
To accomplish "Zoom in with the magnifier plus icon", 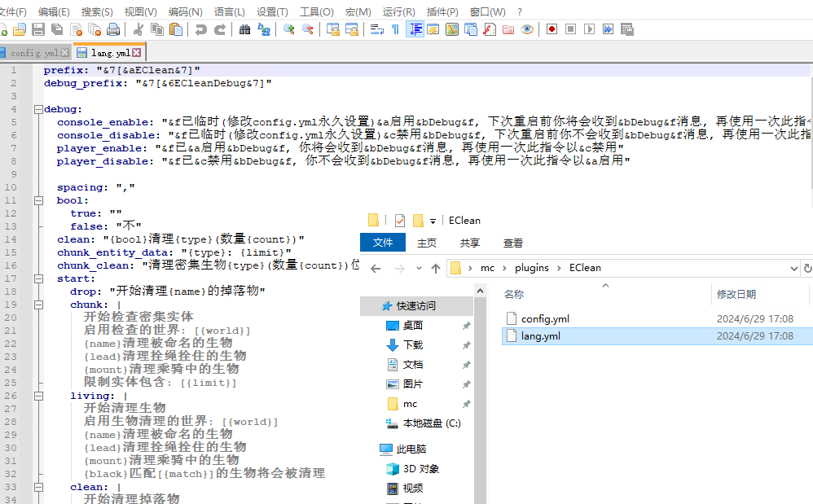I will tap(289, 29).
